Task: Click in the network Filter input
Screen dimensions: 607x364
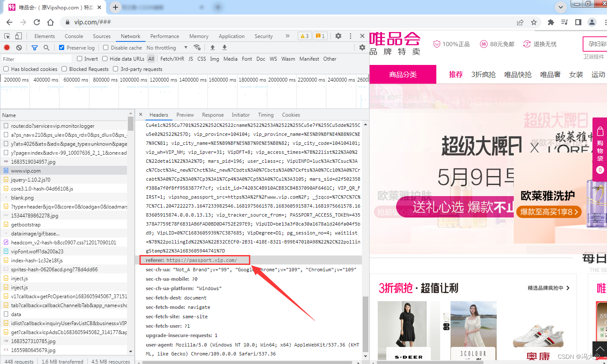Action: [x=36, y=59]
